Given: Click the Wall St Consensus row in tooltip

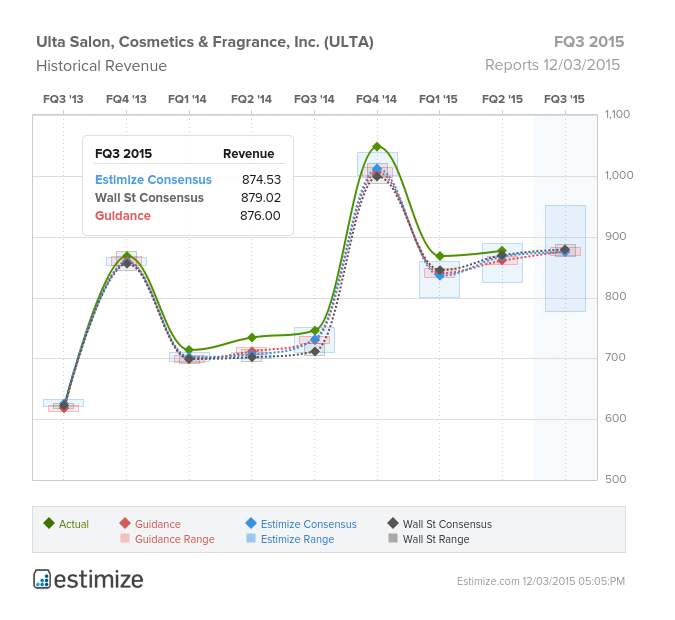Looking at the screenshot, I should tap(188, 198).
